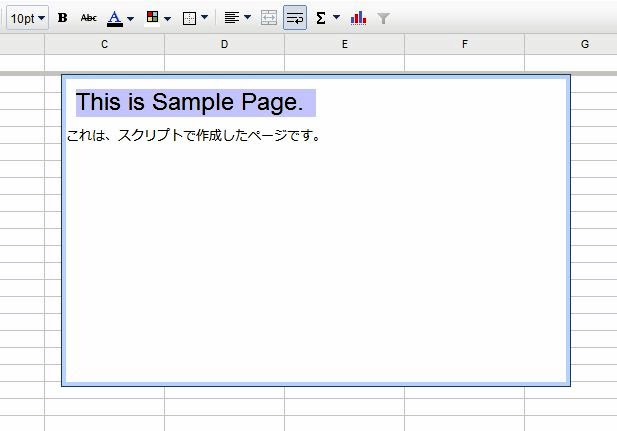Click the text color 'A' icon
Screen dimensions: 617x431
tap(114, 18)
